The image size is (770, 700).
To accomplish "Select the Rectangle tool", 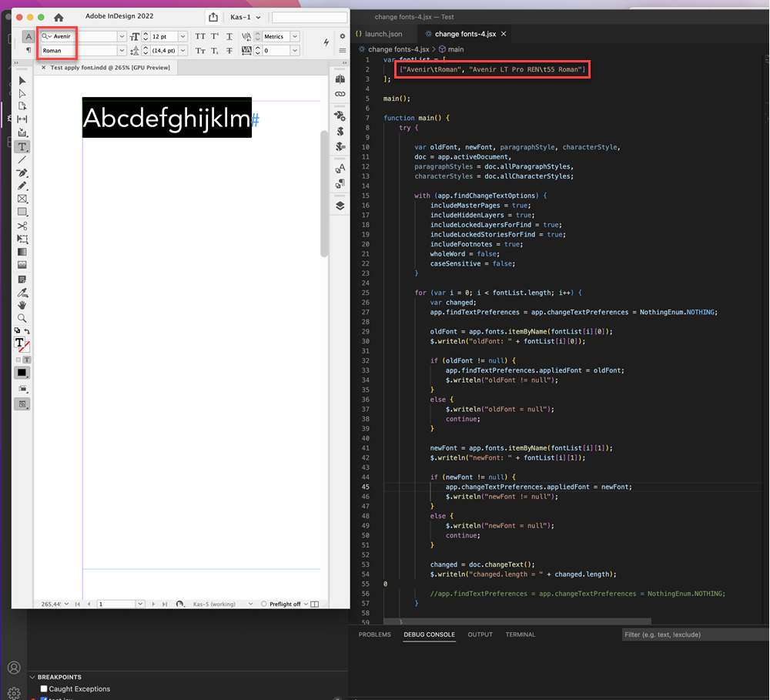I will point(22,212).
